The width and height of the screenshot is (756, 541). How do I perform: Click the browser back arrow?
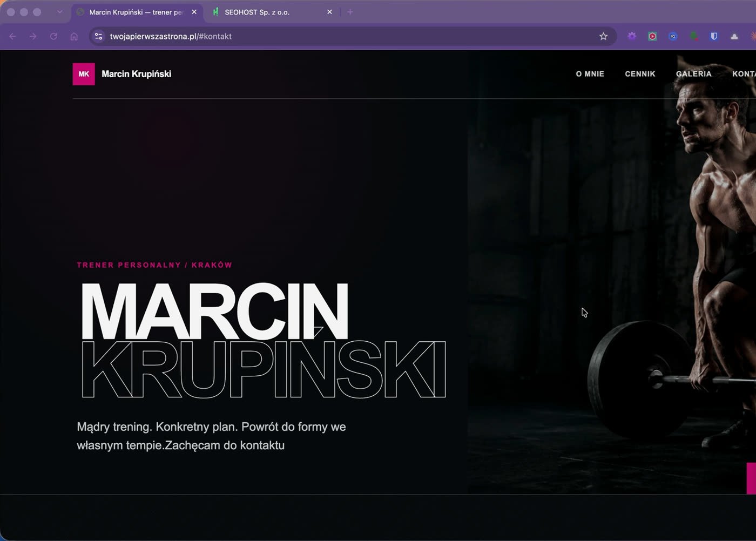(x=12, y=37)
